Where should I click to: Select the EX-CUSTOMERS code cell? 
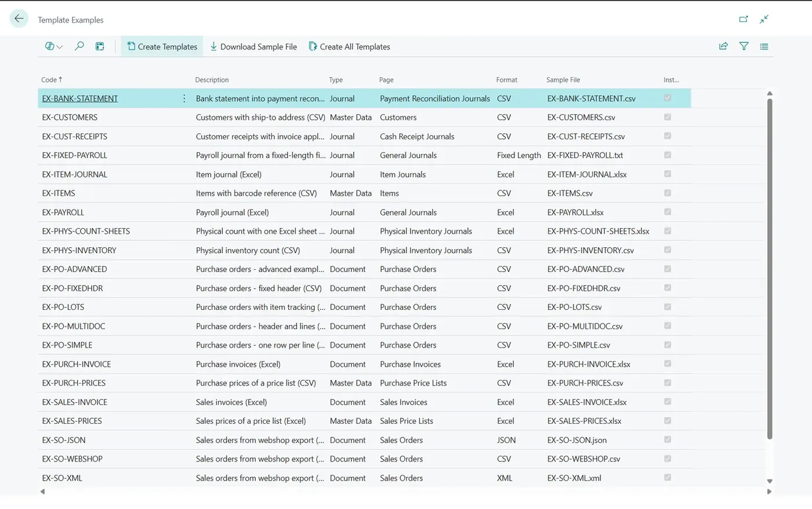(x=70, y=117)
